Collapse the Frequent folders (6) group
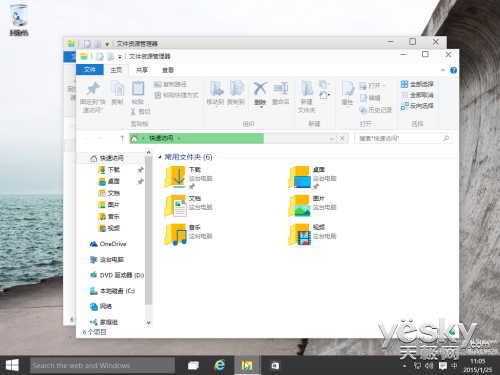 point(160,157)
